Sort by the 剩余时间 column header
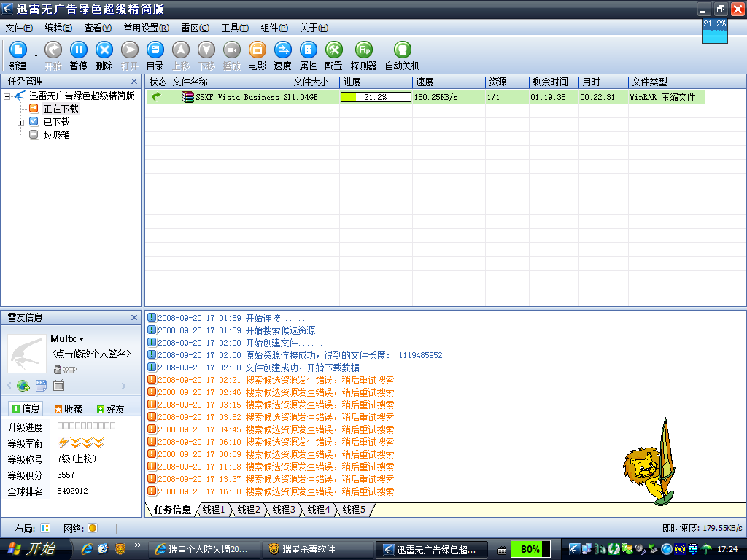The height and width of the screenshot is (560, 747). [x=553, y=82]
